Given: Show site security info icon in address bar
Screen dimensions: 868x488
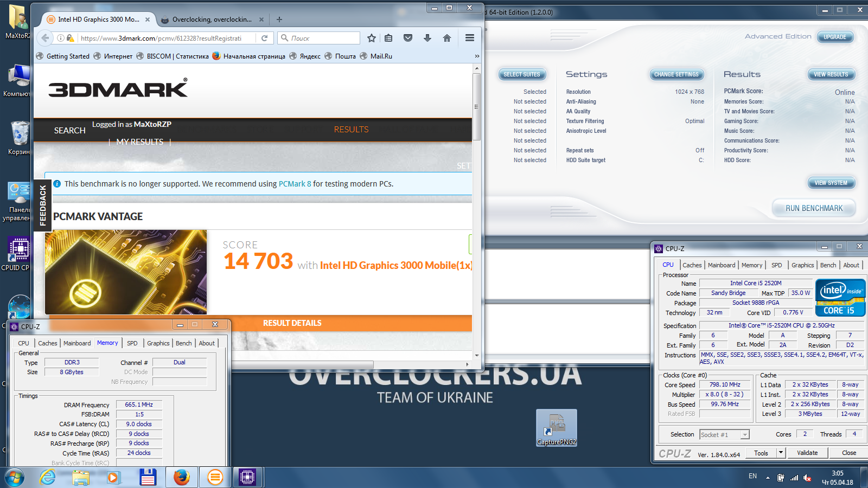Looking at the screenshot, I should click(x=61, y=38).
